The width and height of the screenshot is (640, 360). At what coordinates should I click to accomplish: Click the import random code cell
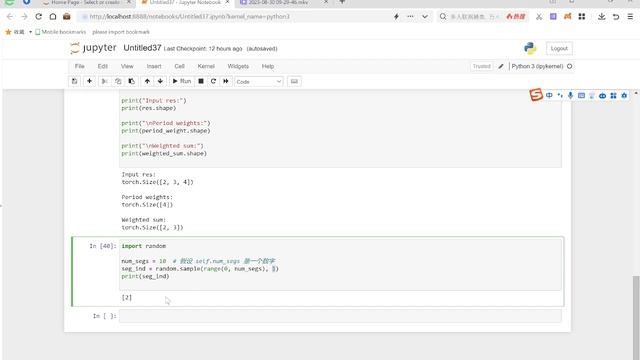[x=340, y=264]
